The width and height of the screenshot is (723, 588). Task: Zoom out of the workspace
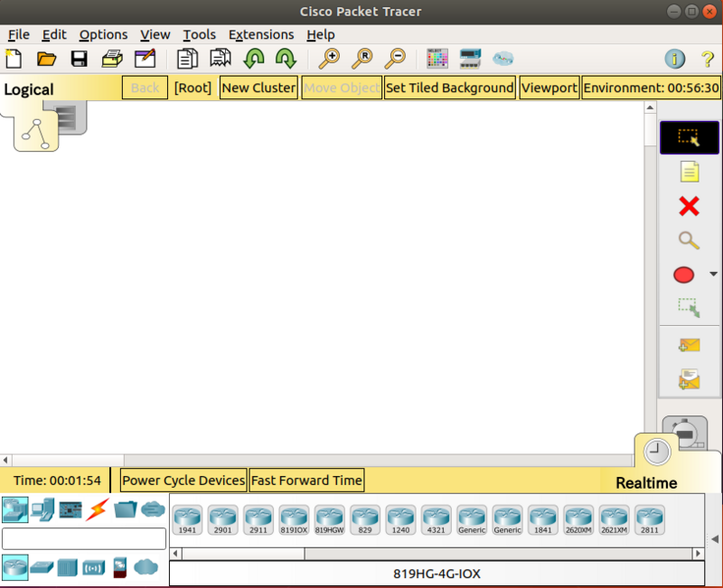[x=395, y=59]
